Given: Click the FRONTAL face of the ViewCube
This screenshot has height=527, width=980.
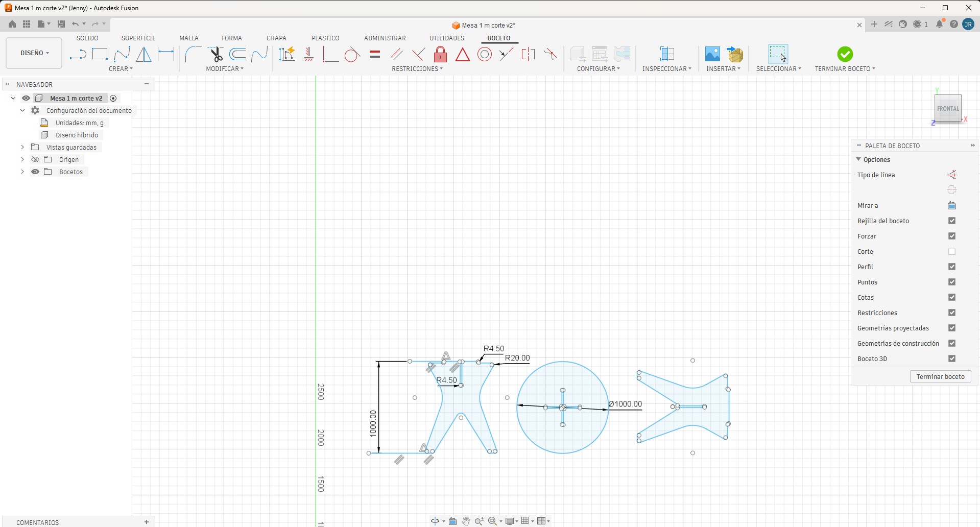Looking at the screenshot, I should (x=948, y=108).
